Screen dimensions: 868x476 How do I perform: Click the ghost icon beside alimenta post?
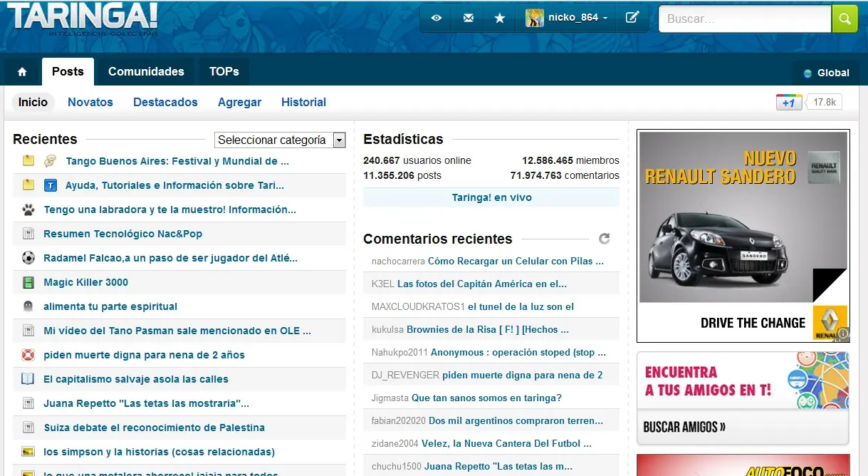tap(28, 306)
